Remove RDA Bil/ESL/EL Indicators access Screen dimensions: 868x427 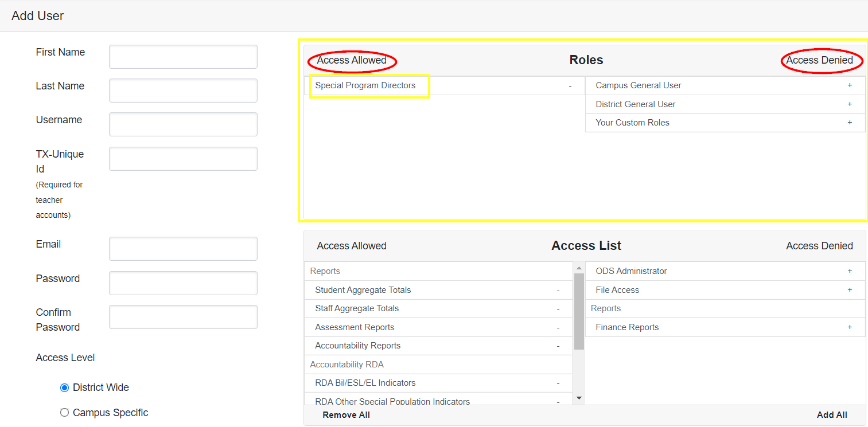(x=558, y=383)
